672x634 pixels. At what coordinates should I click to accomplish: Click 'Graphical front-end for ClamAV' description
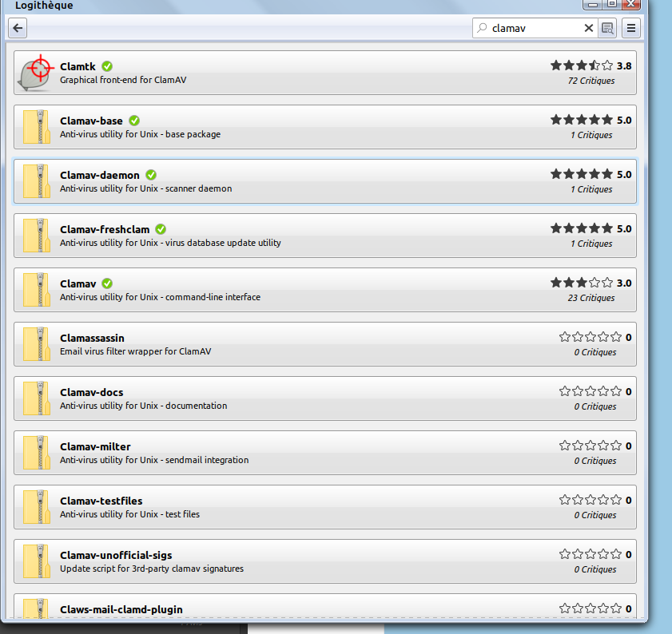[x=123, y=80]
